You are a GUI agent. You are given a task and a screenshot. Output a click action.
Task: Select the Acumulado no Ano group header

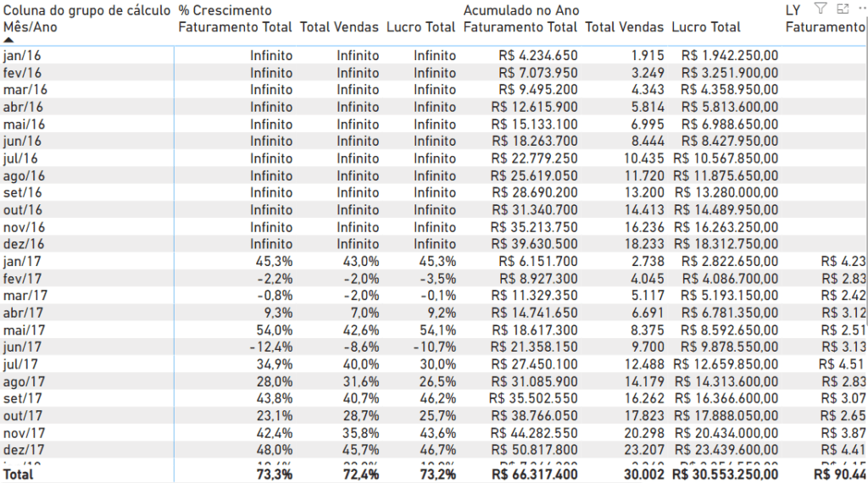click(521, 10)
